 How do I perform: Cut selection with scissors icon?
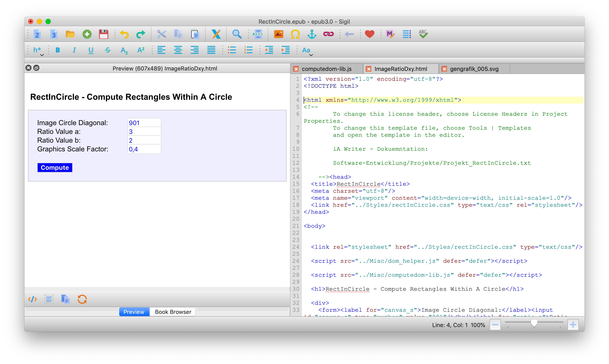pos(162,34)
